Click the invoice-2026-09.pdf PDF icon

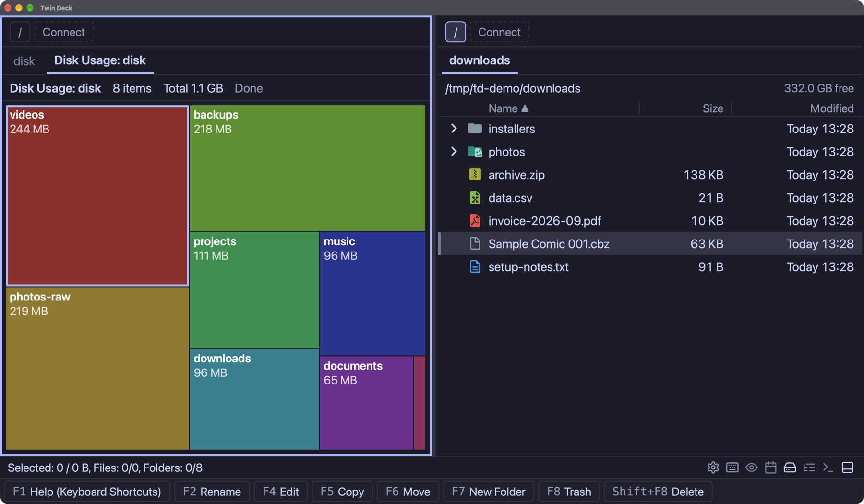475,221
